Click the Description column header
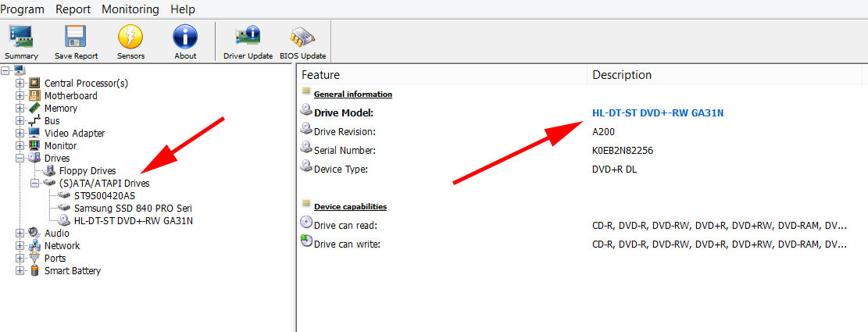The height and width of the screenshot is (332, 868). (724, 75)
